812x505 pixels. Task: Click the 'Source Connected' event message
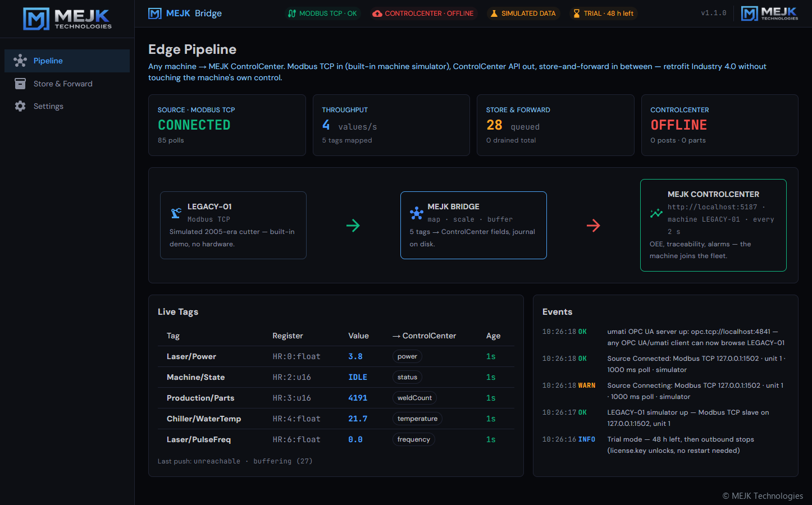coord(696,364)
